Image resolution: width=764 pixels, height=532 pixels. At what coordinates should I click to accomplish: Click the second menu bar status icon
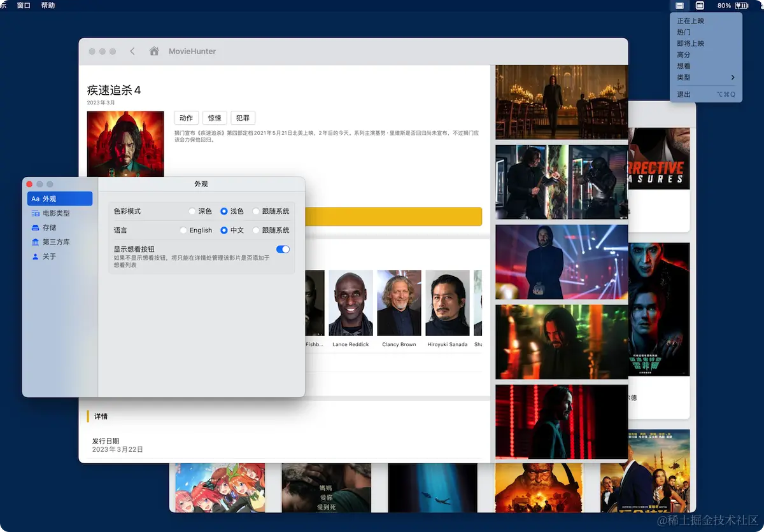(700, 5)
